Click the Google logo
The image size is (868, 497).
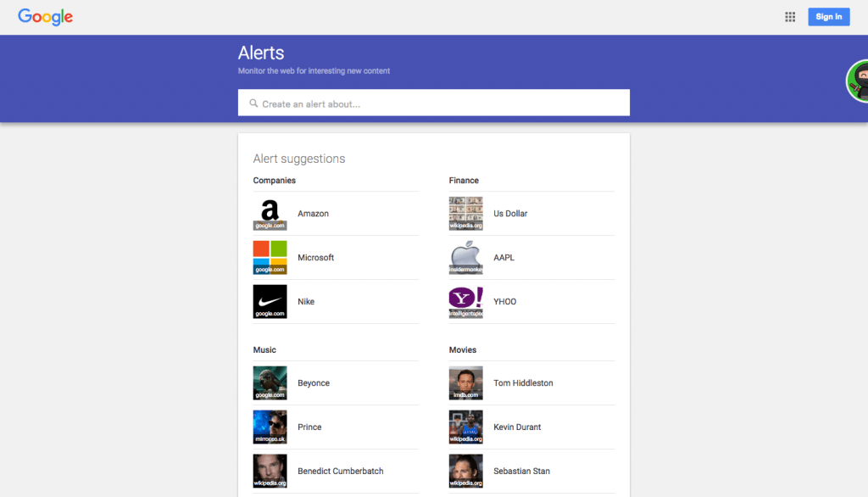[x=46, y=17]
